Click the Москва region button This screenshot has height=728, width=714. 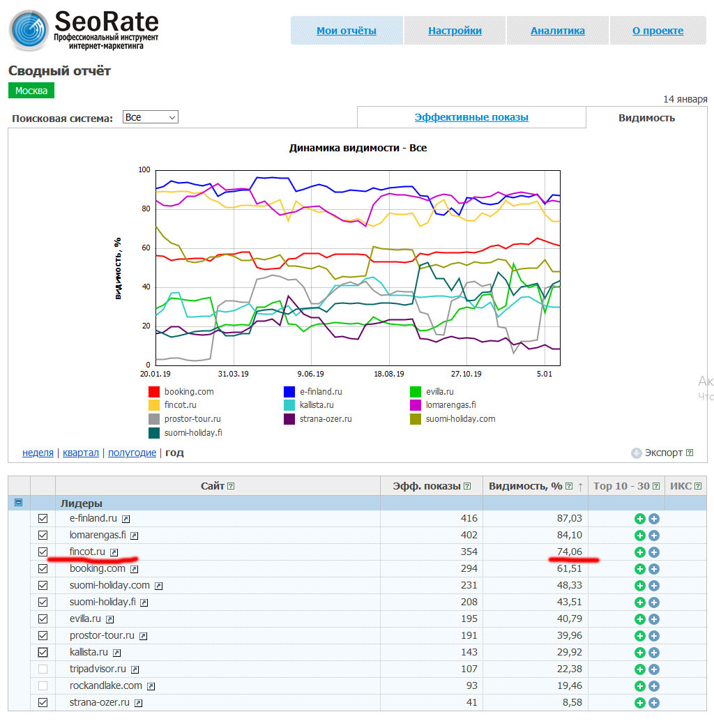click(x=31, y=91)
